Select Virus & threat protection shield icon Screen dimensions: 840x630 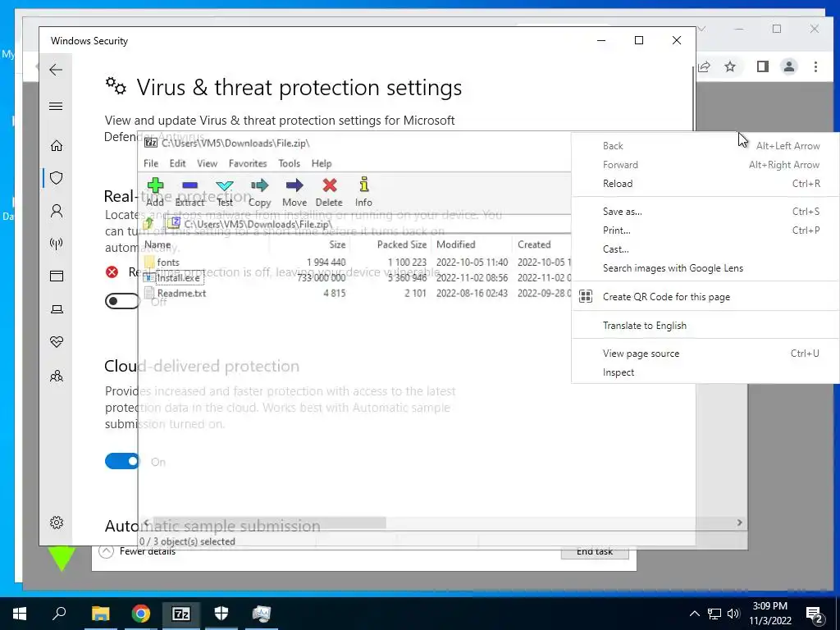click(x=57, y=178)
